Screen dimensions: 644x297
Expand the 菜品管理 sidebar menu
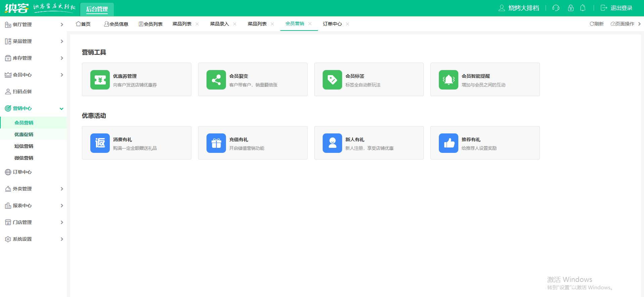click(34, 41)
